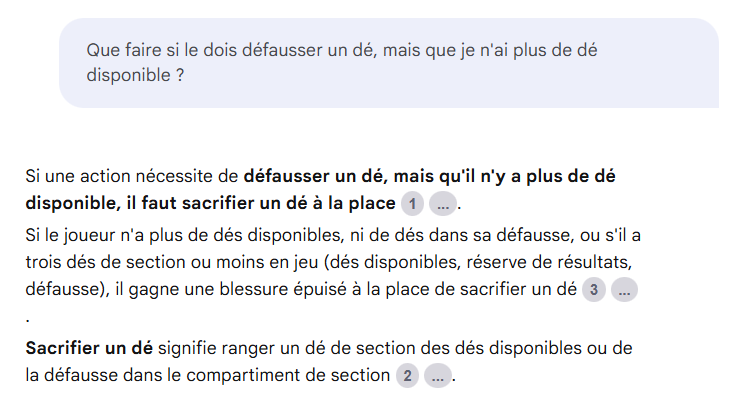Open citation badge number 2
The height and width of the screenshot is (409, 736).
407,376
